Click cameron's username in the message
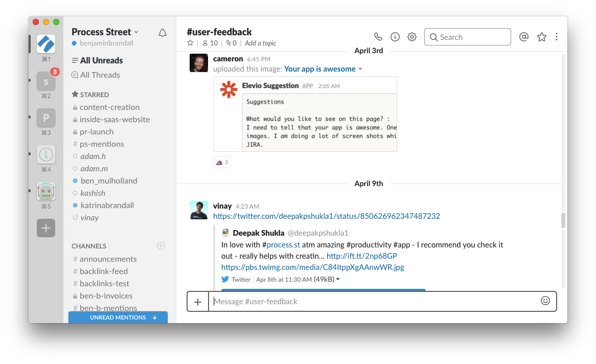 (228, 59)
